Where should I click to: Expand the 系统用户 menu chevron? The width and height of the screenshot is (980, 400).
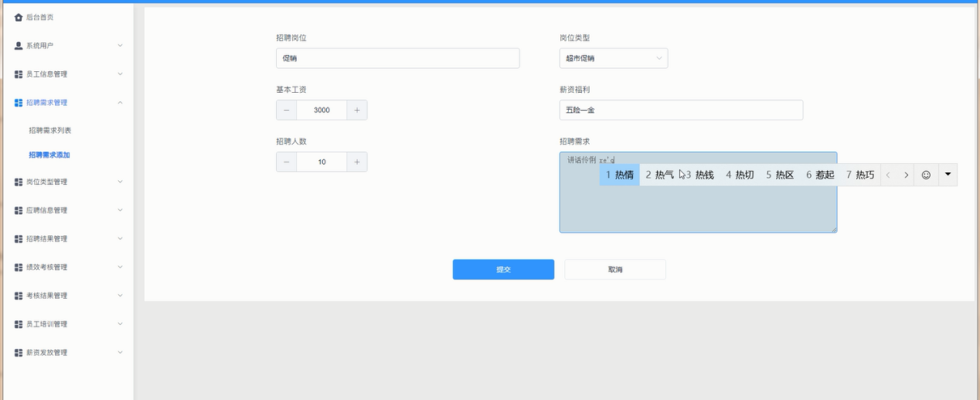(120, 46)
